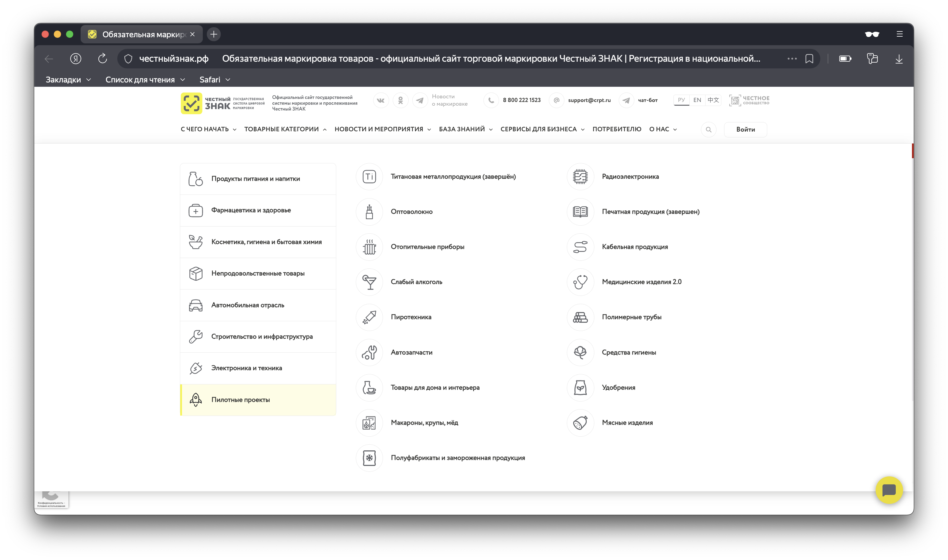Switch site language to EN
This screenshot has width=948, height=560.
click(x=697, y=100)
